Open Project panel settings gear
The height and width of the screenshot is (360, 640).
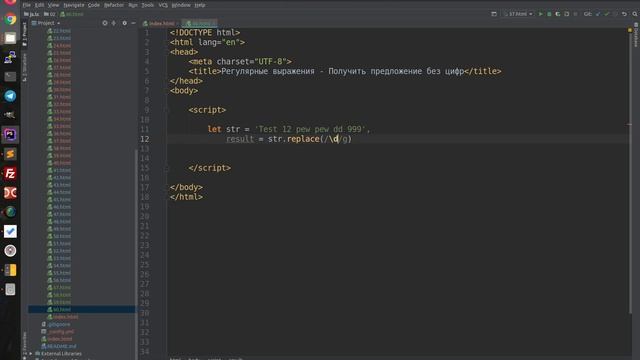(124, 23)
